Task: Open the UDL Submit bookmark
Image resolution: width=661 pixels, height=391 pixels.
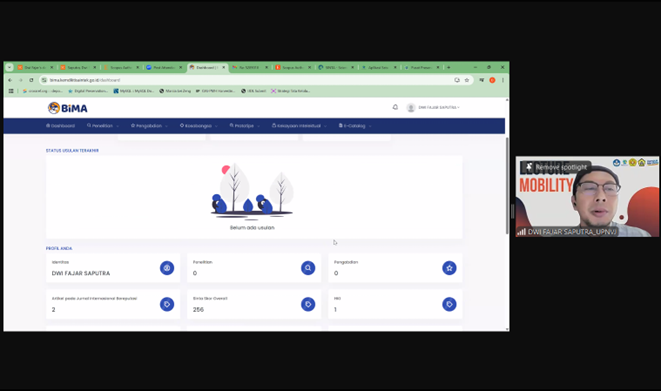Action: [x=253, y=91]
